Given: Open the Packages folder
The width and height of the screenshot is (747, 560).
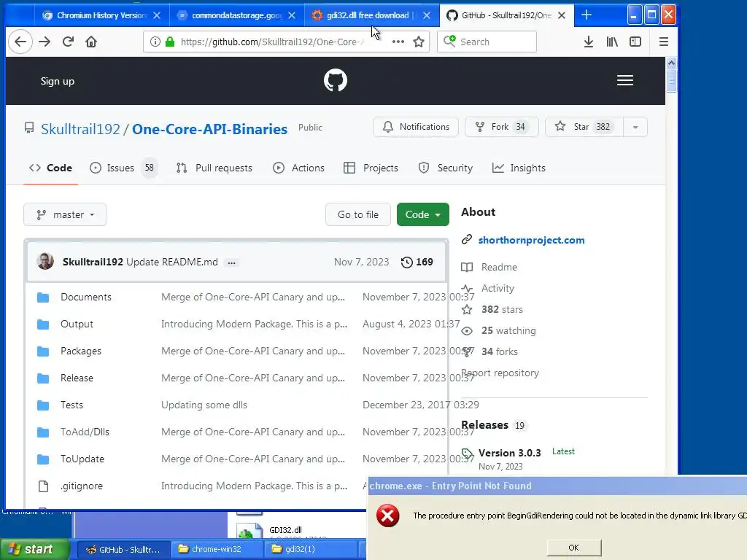Looking at the screenshot, I should coord(81,351).
